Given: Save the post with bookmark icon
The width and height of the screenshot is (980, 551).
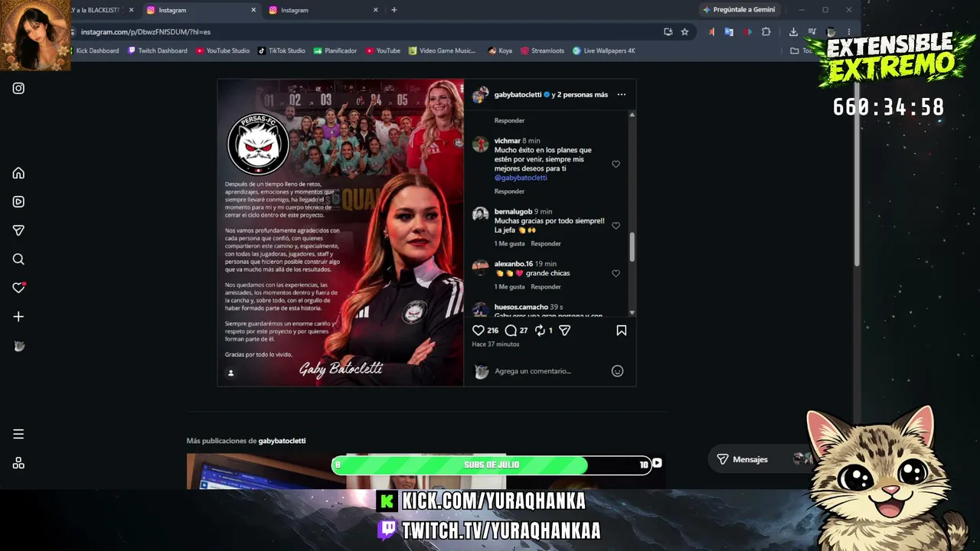Looking at the screenshot, I should [622, 331].
